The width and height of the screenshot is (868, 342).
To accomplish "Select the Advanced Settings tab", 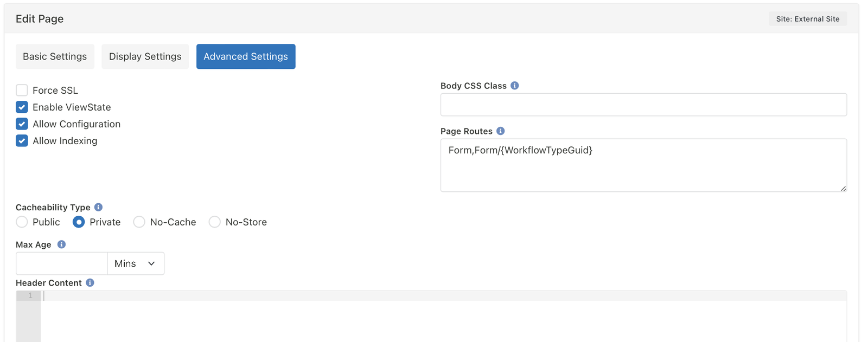I will [x=246, y=56].
